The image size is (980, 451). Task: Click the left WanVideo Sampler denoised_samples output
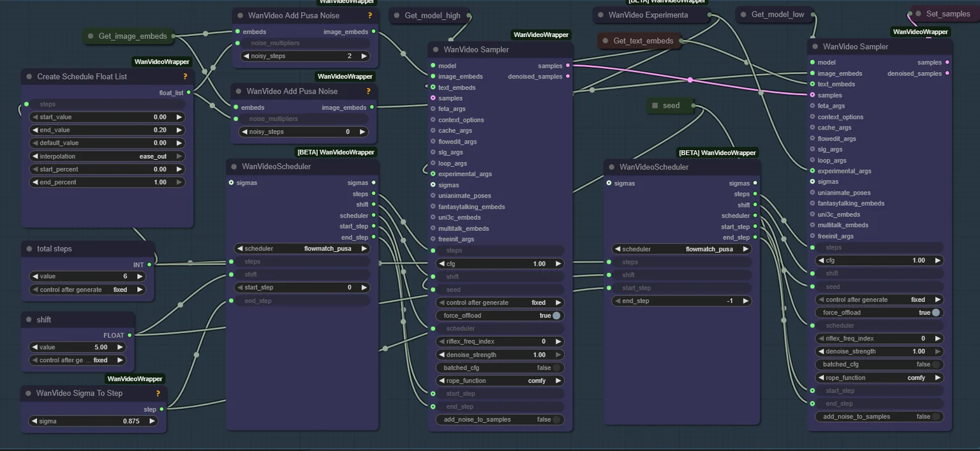[x=568, y=77]
